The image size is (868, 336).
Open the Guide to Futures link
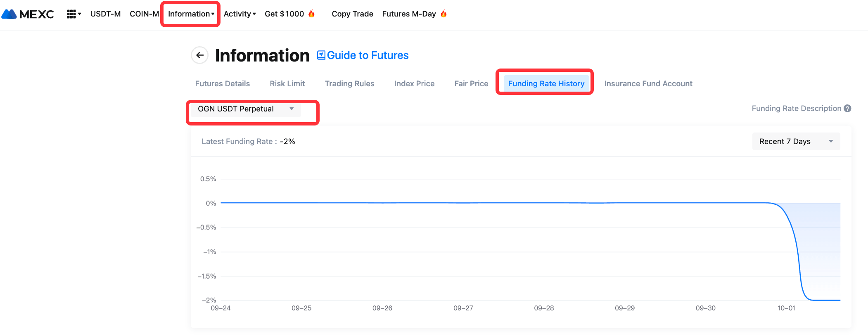click(368, 55)
